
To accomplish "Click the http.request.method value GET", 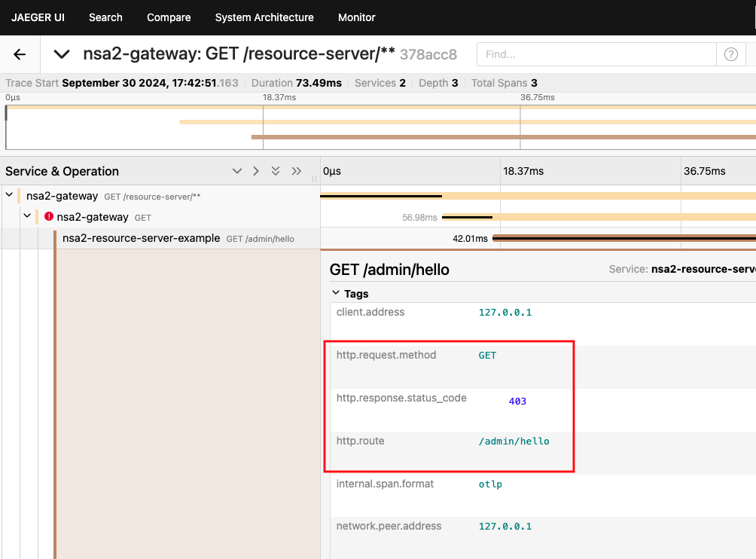I will pyautogui.click(x=487, y=356).
